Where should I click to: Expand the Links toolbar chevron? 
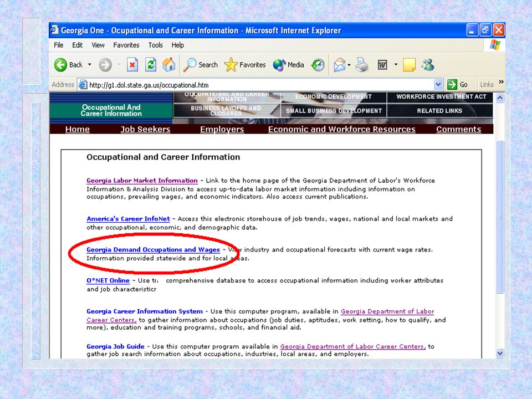(x=501, y=82)
